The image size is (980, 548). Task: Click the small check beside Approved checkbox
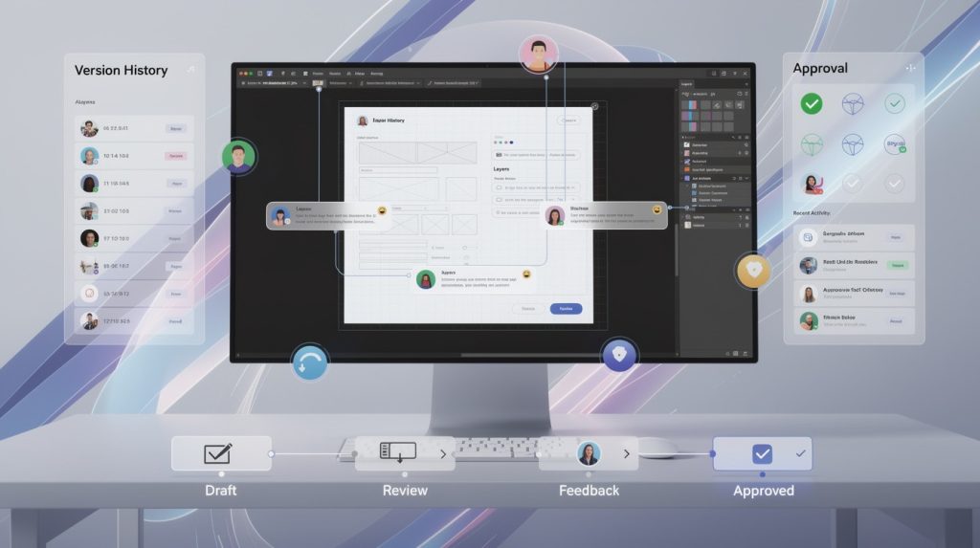[801, 453]
